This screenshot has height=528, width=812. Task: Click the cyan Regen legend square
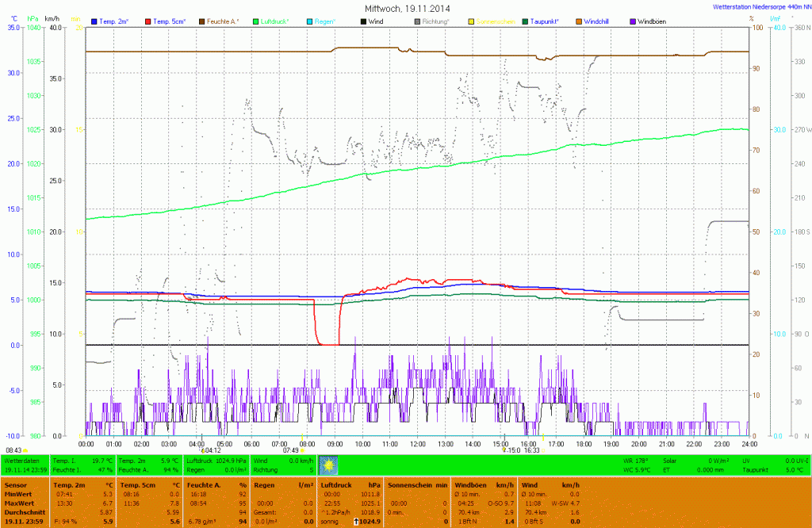[x=310, y=21]
